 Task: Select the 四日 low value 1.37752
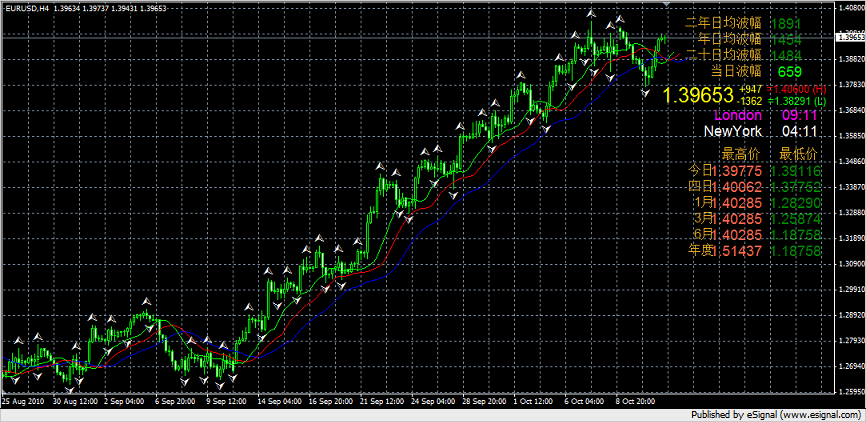(795, 186)
